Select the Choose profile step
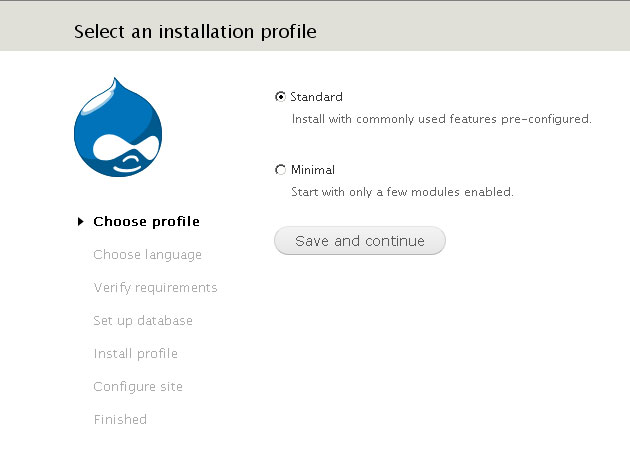The height and width of the screenshot is (467, 630). [x=146, y=222]
